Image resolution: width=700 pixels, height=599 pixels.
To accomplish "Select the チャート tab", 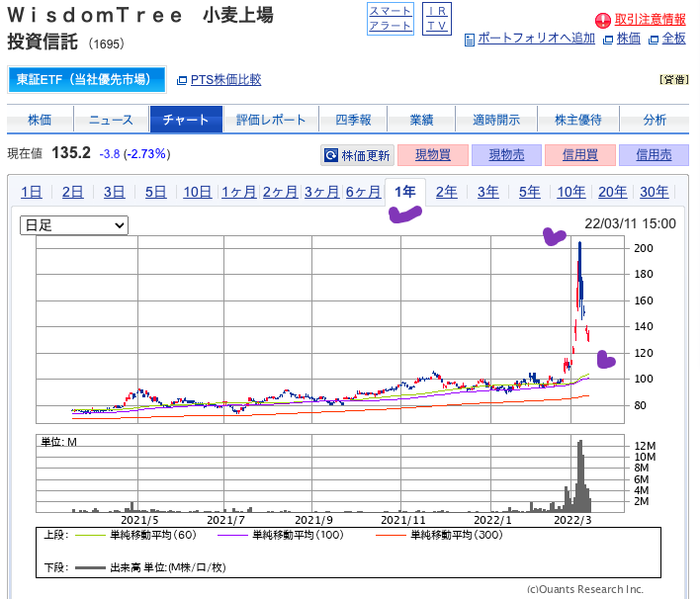I will [x=186, y=120].
